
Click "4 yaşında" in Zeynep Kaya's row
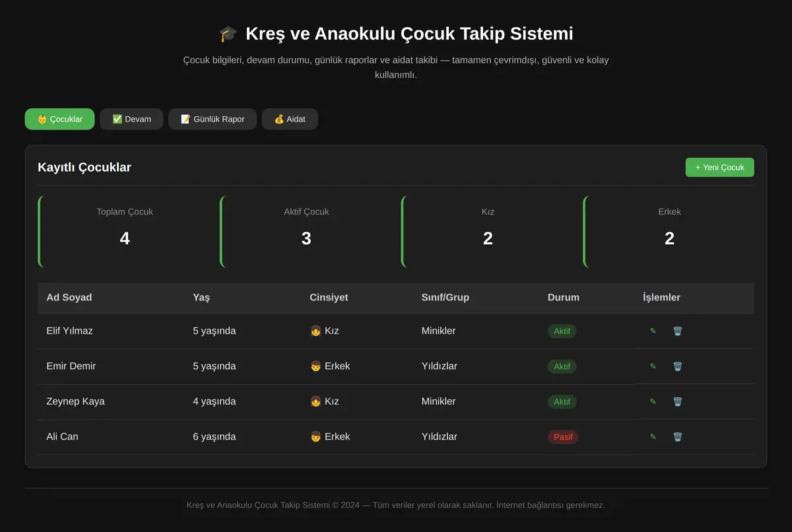(x=214, y=401)
